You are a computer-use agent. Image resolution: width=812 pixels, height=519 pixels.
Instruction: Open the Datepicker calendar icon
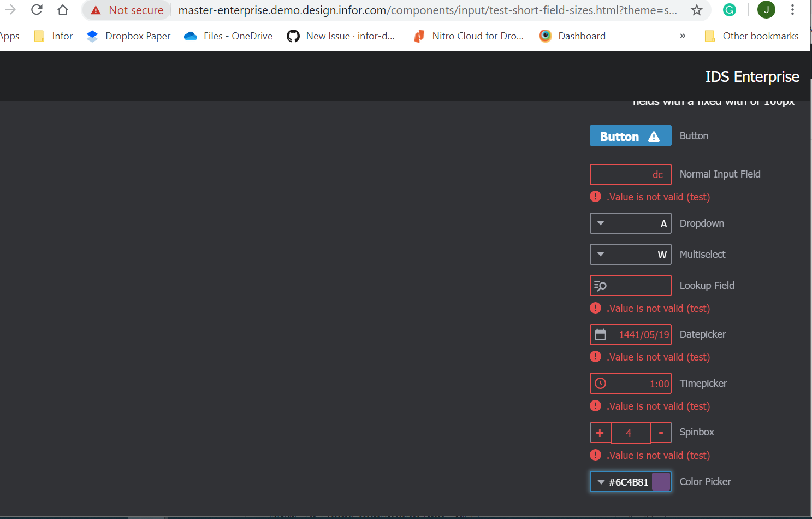[x=600, y=334]
